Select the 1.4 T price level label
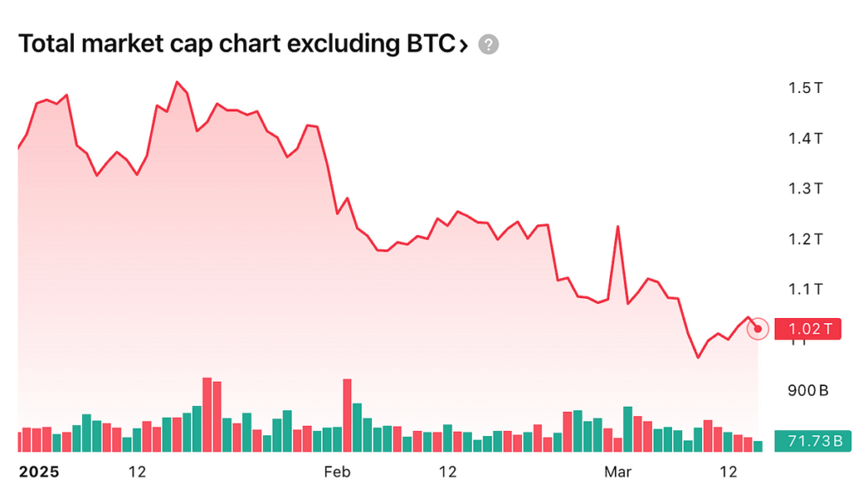Screen dimensions: 858x504 pyautogui.click(x=804, y=138)
